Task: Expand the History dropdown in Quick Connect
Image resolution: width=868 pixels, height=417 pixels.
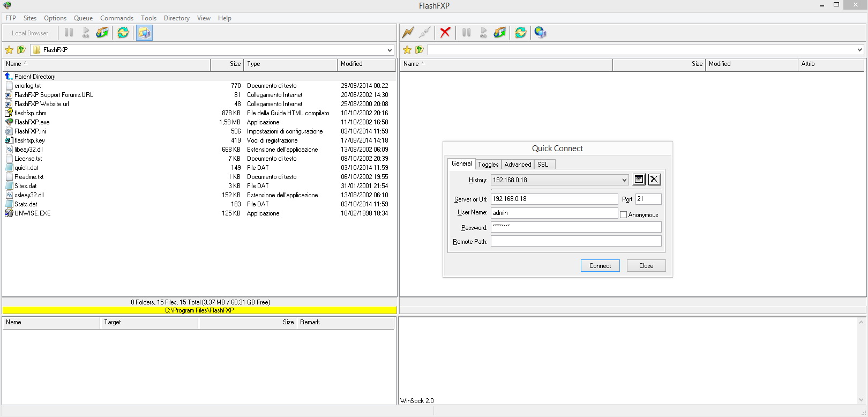Action: tap(624, 180)
